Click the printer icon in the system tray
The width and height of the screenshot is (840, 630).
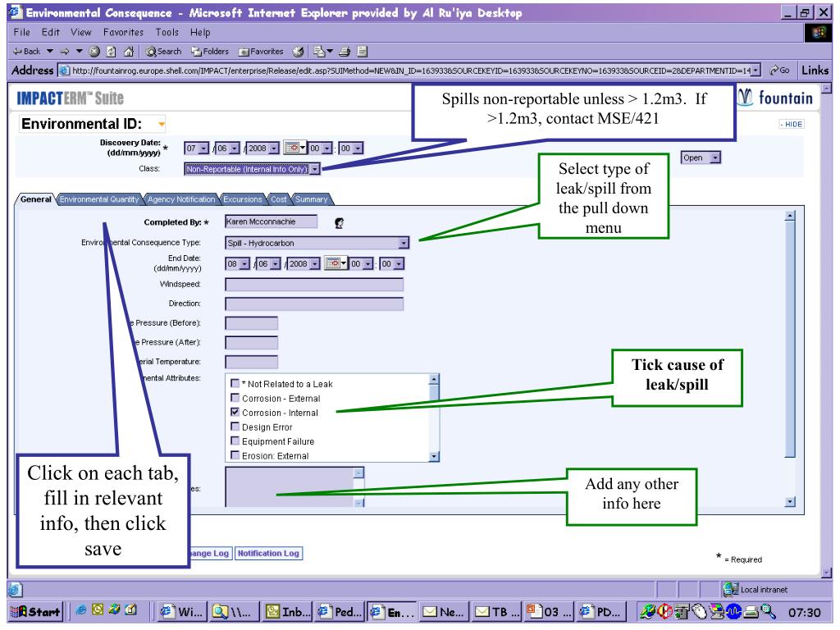(751, 611)
